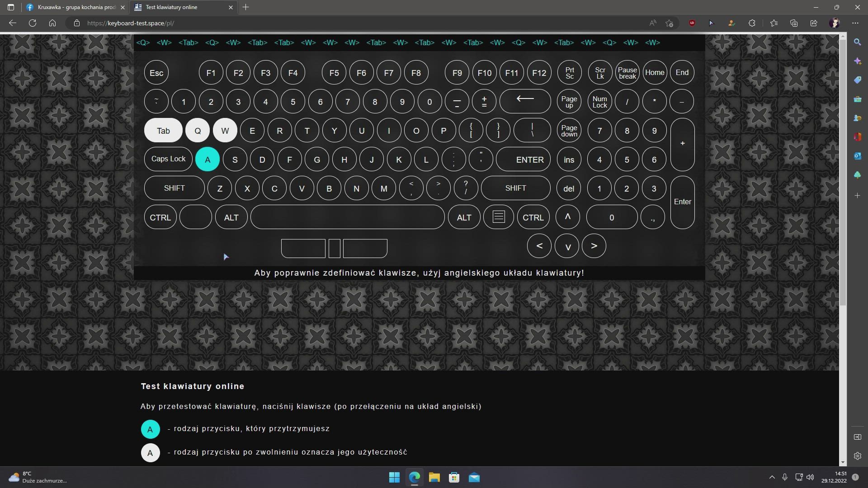Show hidden icons in the system tray

772,477
